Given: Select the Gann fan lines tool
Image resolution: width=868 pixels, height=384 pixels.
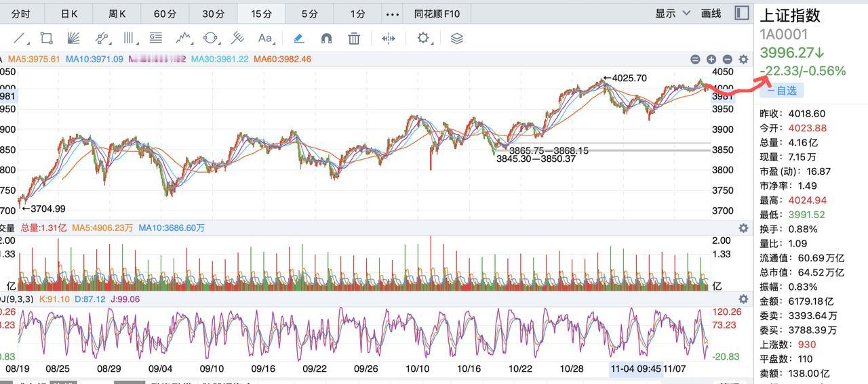Looking at the screenshot, I should [x=73, y=39].
